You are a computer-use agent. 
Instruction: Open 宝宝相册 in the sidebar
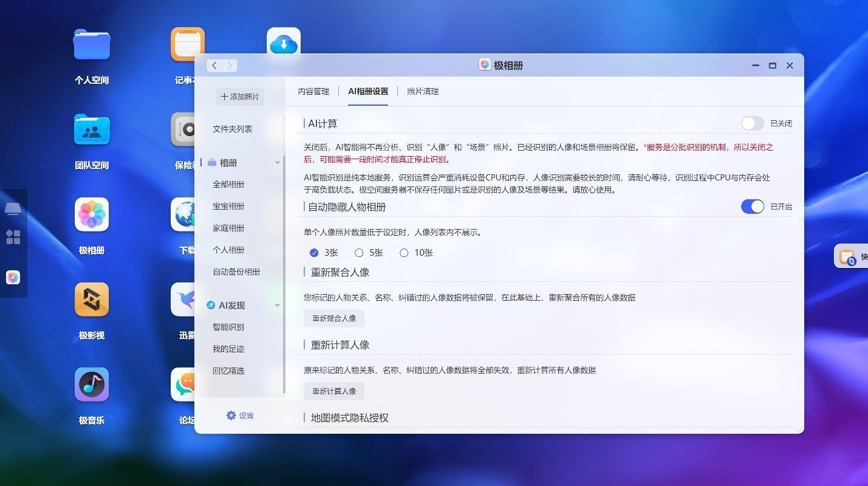click(228, 207)
